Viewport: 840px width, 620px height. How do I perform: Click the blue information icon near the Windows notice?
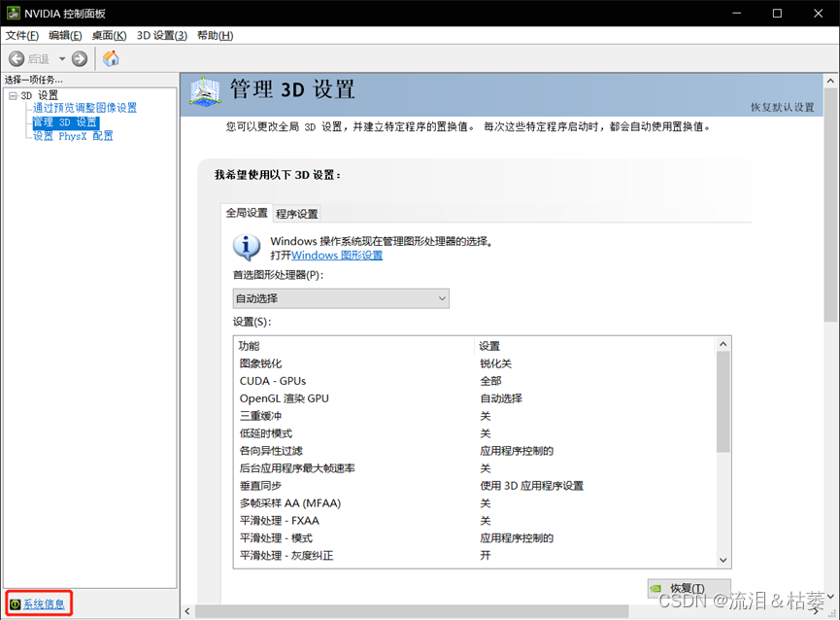point(247,247)
